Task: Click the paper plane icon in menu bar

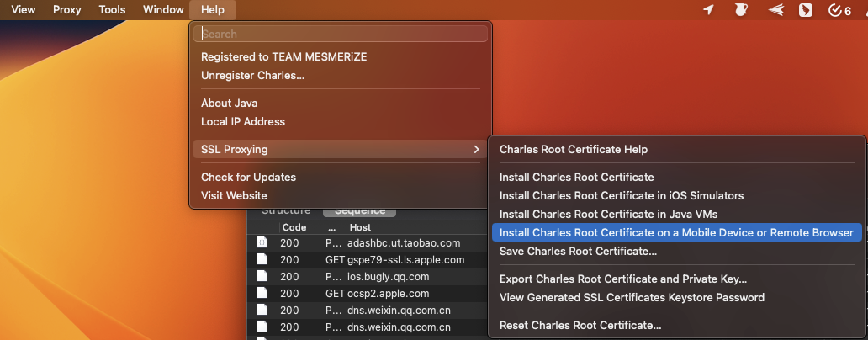Action: click(775, 10)
